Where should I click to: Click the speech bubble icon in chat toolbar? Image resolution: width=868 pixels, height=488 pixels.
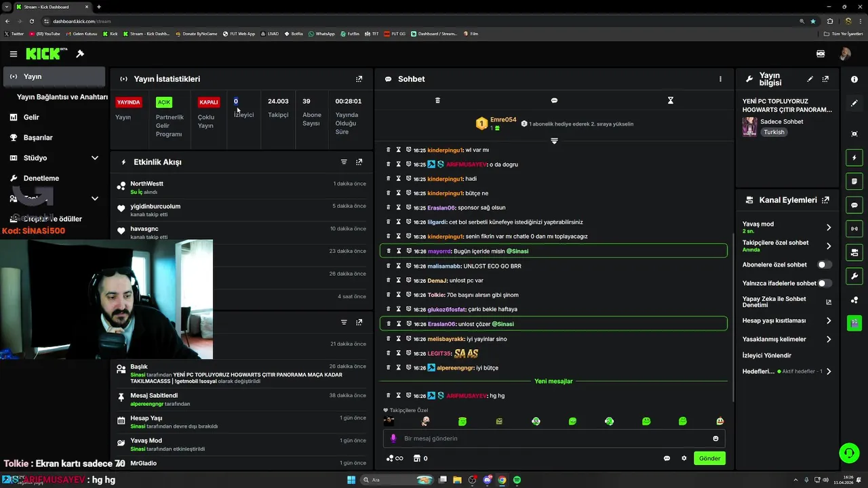coord(554,100)
